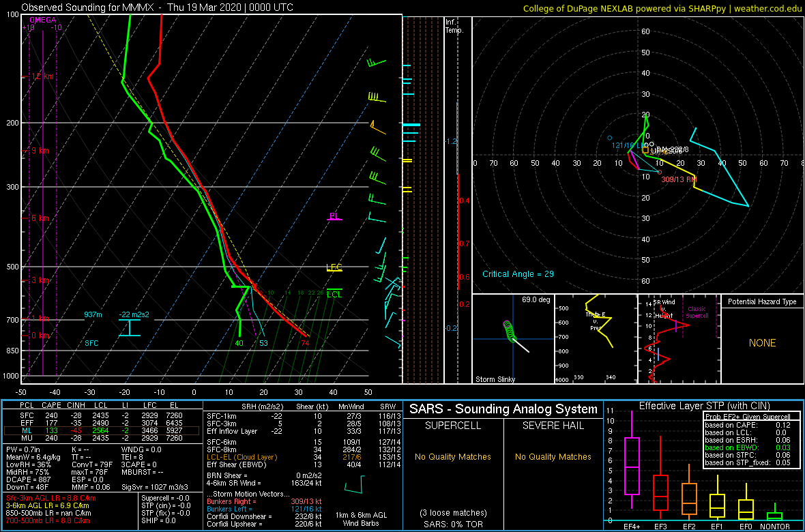Click the 'Potential Hazard Type' heading

click(x=763, y=301)
